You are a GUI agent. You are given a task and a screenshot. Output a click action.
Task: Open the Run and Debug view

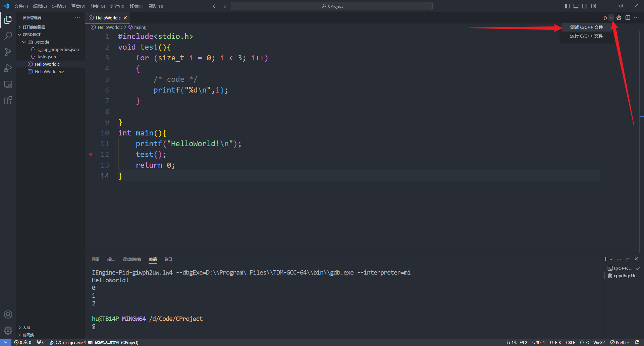click(8, 68)
